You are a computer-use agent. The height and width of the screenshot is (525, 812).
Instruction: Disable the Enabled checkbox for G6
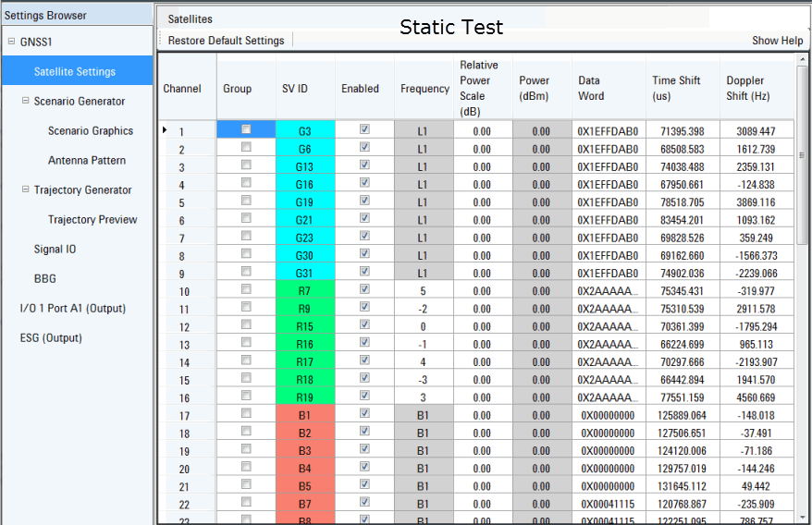pos(364,148)
